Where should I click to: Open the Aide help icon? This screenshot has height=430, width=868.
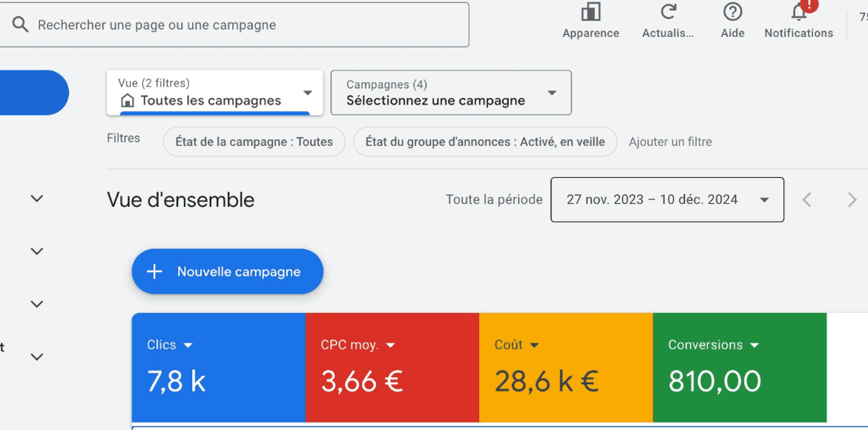tap(732, 12)
